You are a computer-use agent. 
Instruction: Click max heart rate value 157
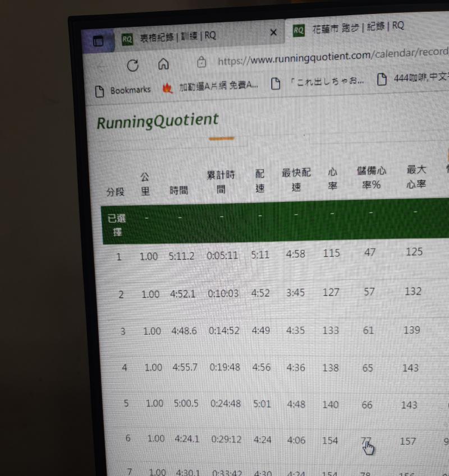(407, 441)
